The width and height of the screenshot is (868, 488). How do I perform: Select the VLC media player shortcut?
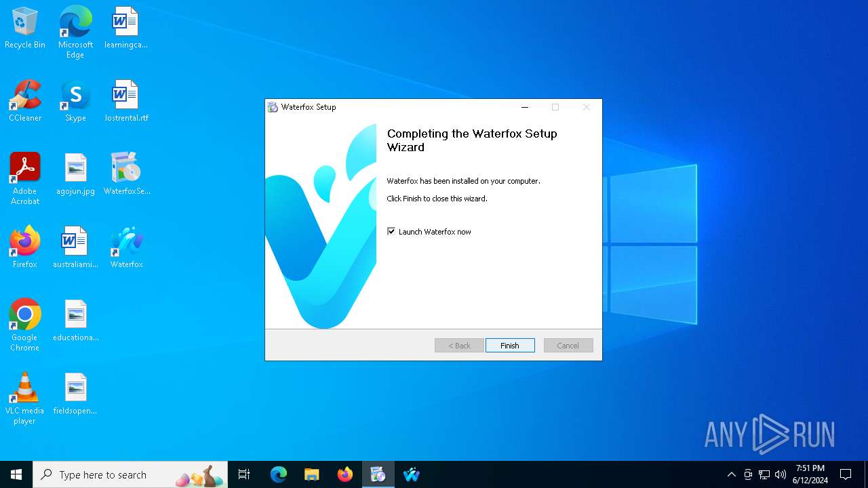[25, 399]
